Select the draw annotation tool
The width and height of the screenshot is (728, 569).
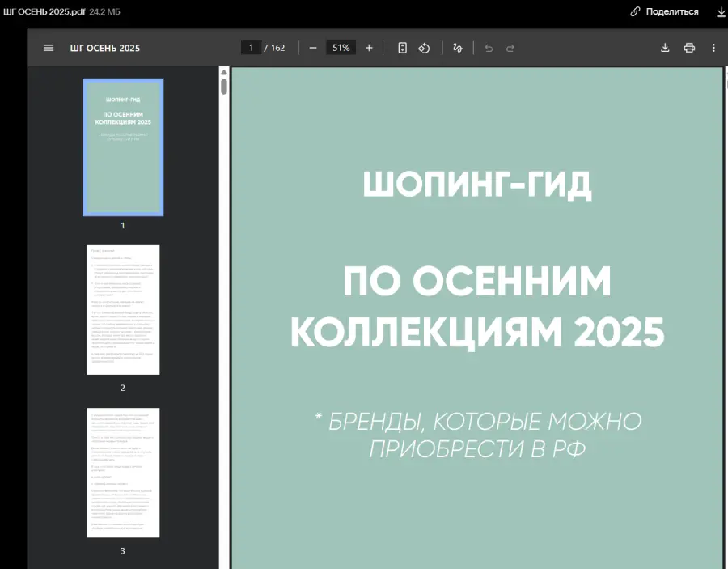[x=458, y=48]
